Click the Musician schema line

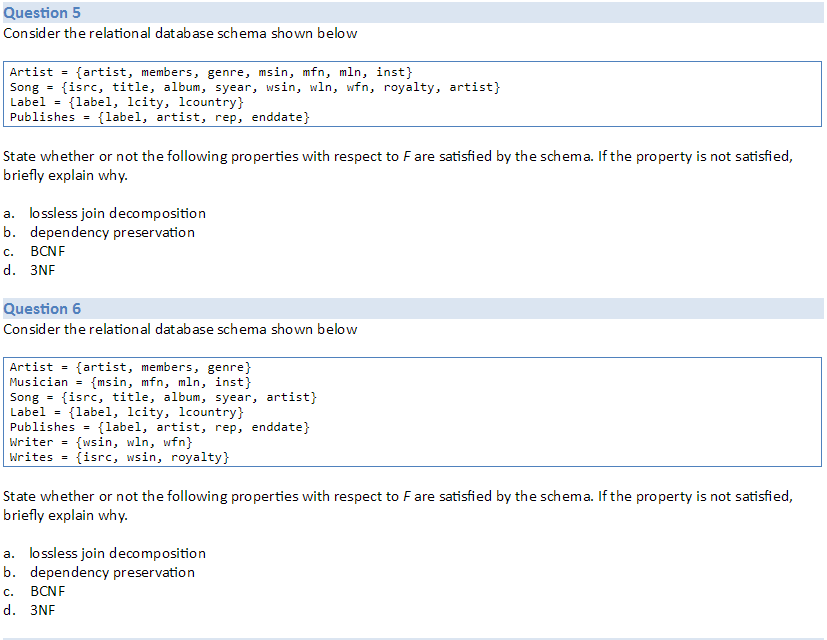coord(130,382)
